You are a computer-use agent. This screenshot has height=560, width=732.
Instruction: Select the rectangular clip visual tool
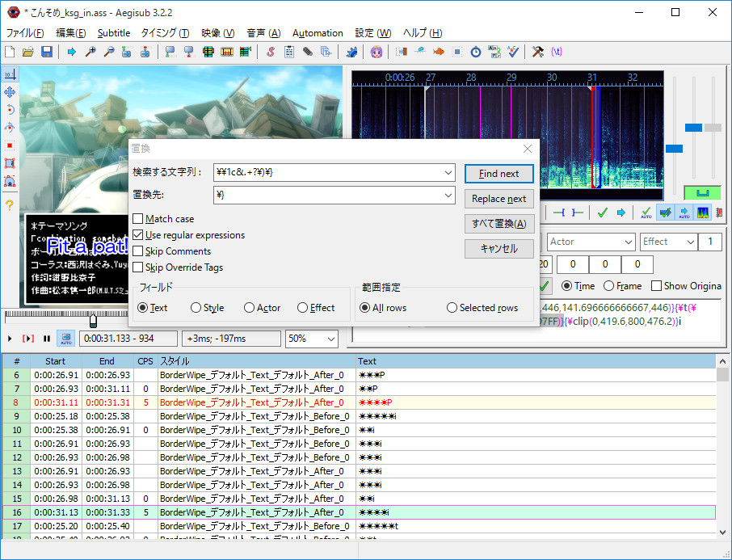10,163
